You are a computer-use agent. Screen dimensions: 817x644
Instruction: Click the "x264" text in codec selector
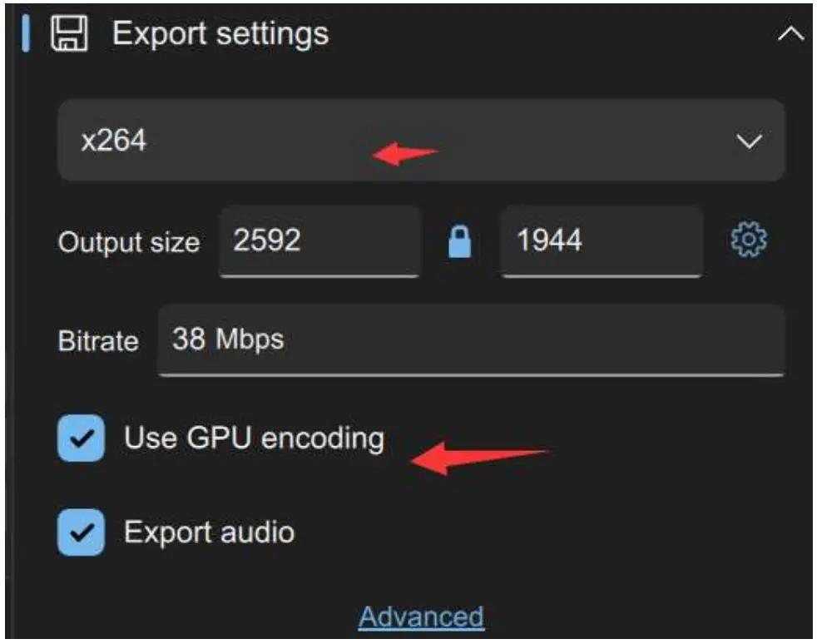(114, 141)
